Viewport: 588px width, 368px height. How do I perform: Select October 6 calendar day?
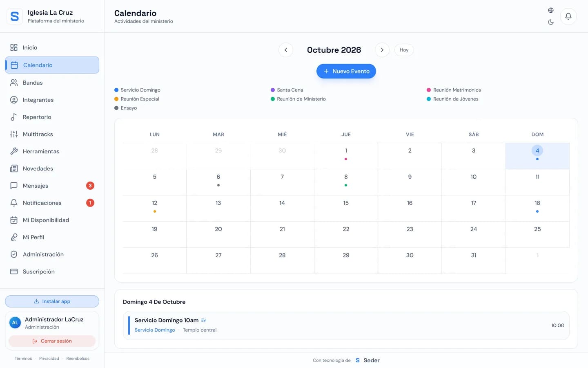point(218,182)
